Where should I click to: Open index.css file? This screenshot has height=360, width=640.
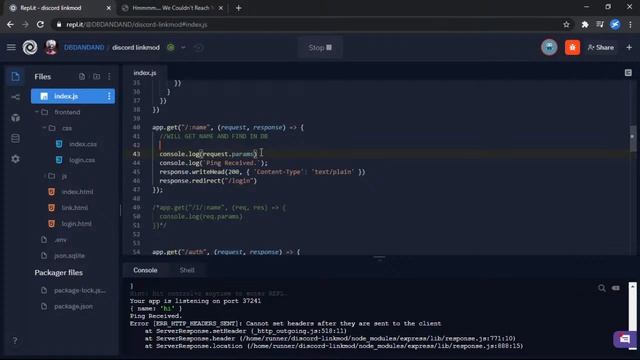coord(83,144)
